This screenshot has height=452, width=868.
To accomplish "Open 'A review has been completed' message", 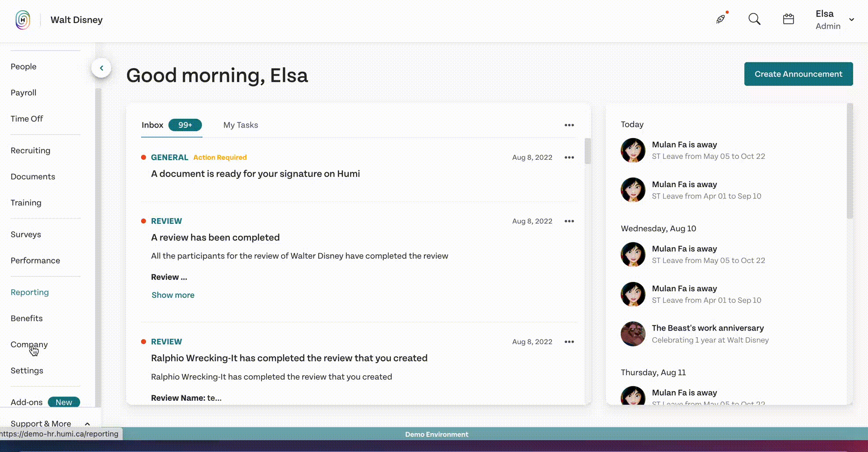I will click(x=215, y=237).
